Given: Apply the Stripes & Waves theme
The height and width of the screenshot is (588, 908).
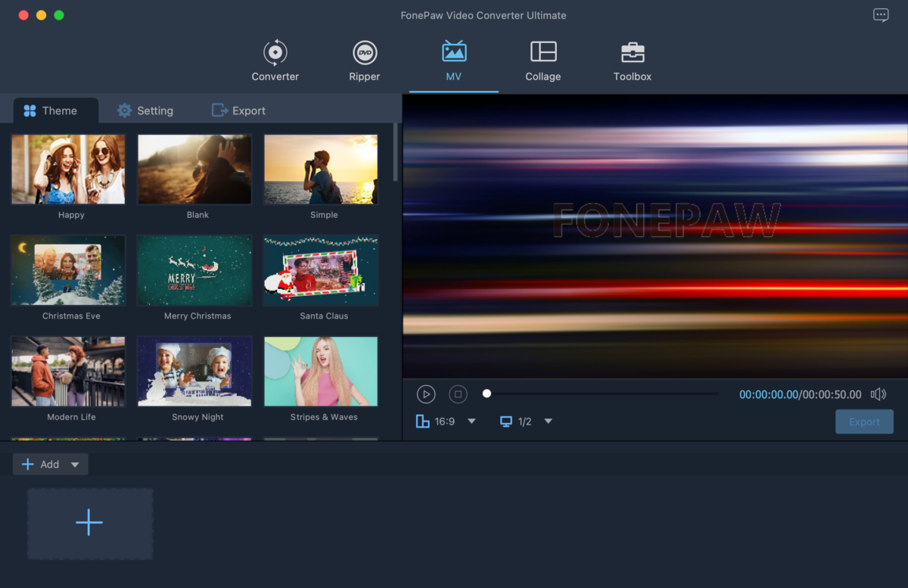Looking at the screenshot, I should coord(321,372).
